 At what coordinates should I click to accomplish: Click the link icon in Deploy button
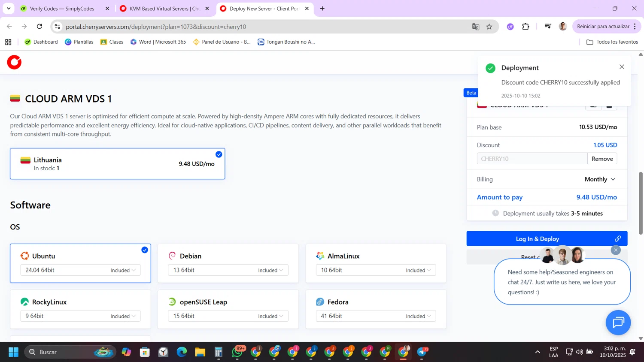(x=618, y=238)
